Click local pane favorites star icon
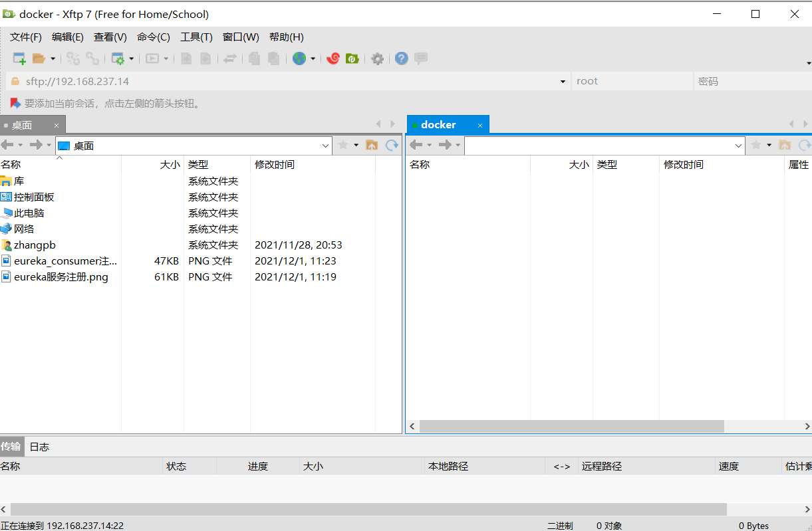The height and width of the screenshot is (531, 812). [x=343, y=145]
